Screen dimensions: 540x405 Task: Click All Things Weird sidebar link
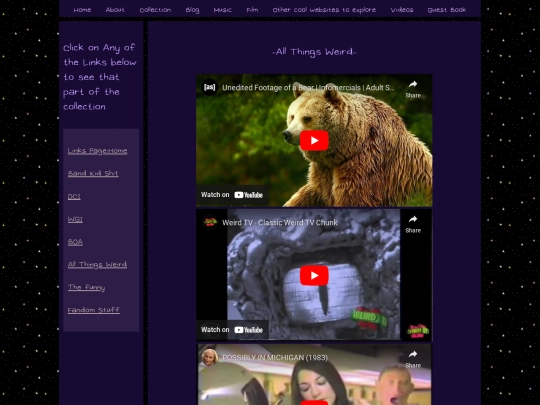click(x=97, y=264)
